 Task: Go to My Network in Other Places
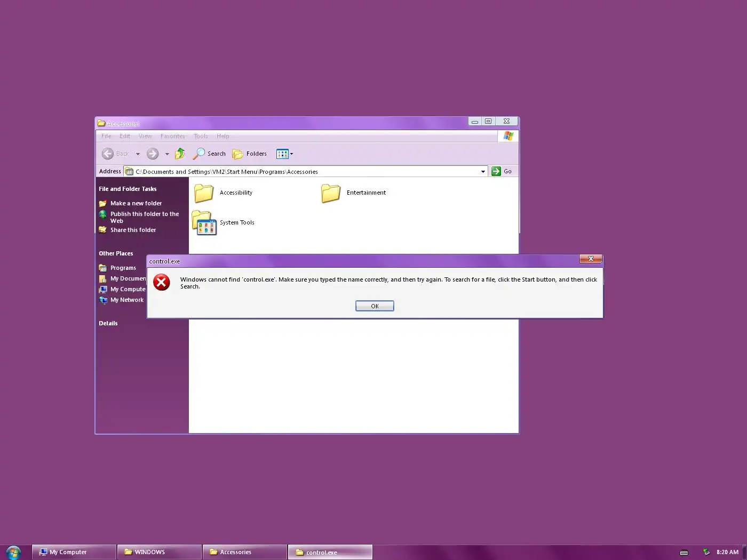127,300
